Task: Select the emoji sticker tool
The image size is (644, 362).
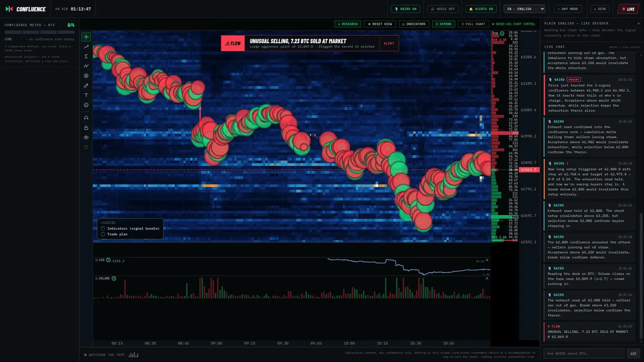Action: (86, 105)
